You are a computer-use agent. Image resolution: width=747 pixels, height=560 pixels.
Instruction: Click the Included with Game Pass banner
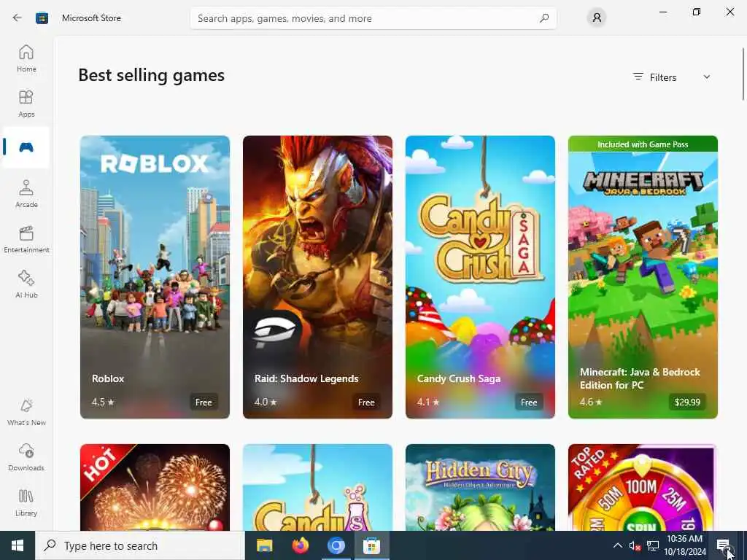643,144
